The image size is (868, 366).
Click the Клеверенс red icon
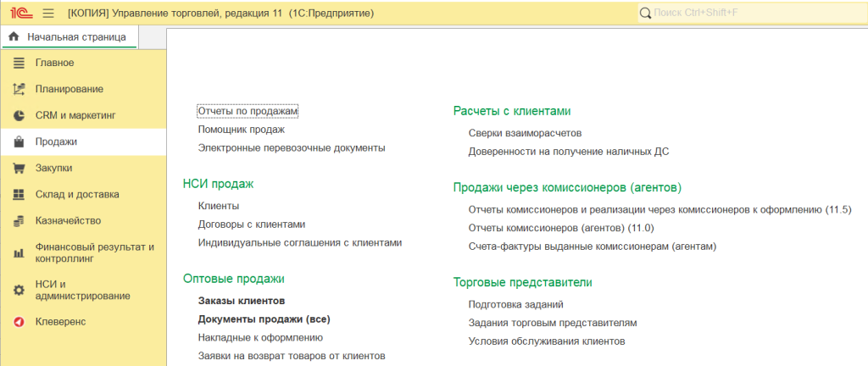[x=19, y=322]
